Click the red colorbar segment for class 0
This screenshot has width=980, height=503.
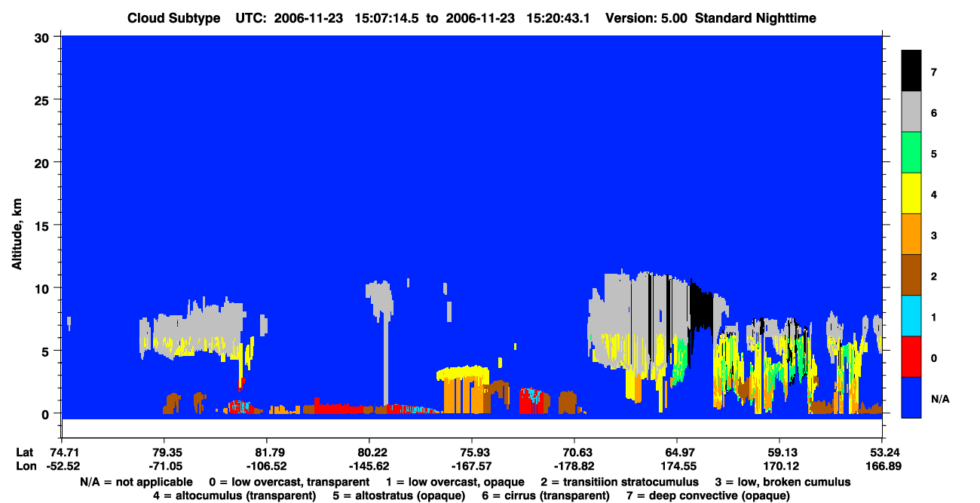pyautogui.click(x=911, y=356)
